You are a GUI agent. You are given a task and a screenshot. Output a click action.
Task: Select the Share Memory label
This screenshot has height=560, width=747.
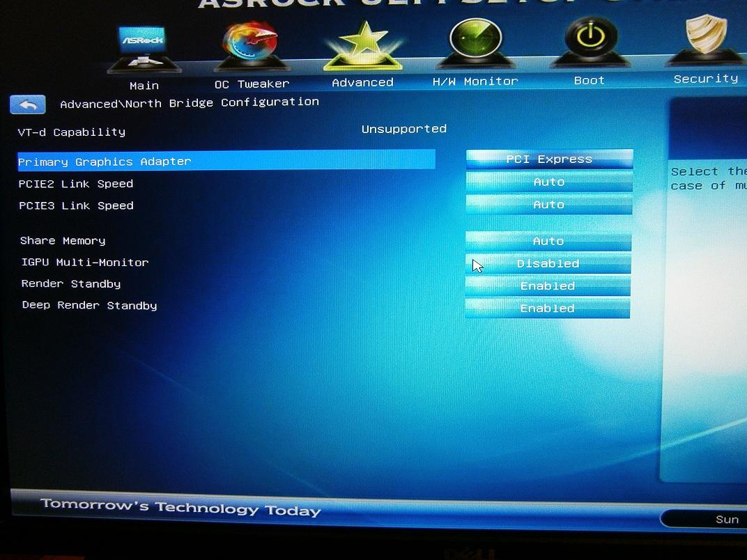coord(63,241)
